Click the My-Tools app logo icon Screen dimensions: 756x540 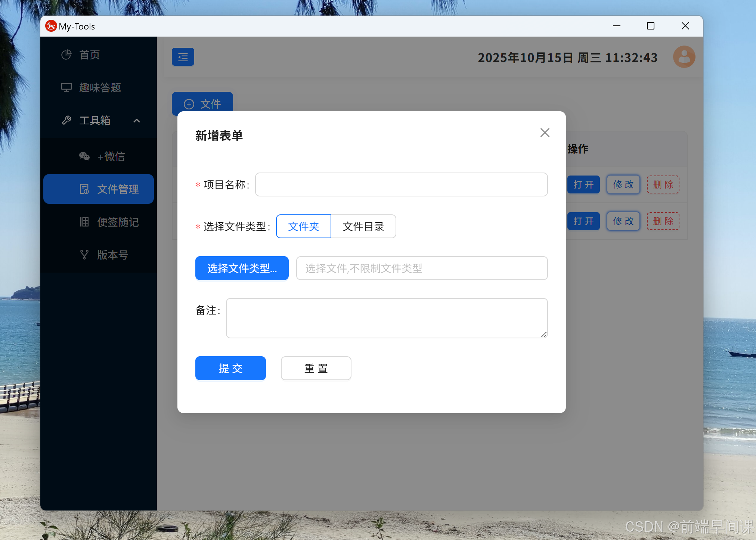pos(51,26)
